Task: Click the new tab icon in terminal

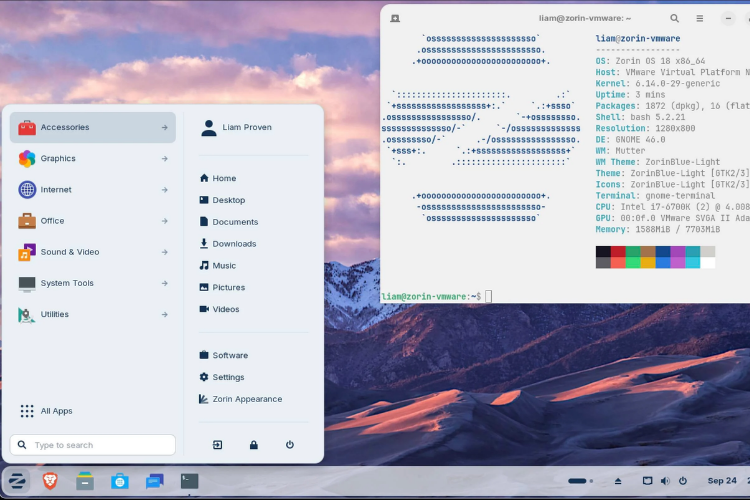Action: [395, 18]
